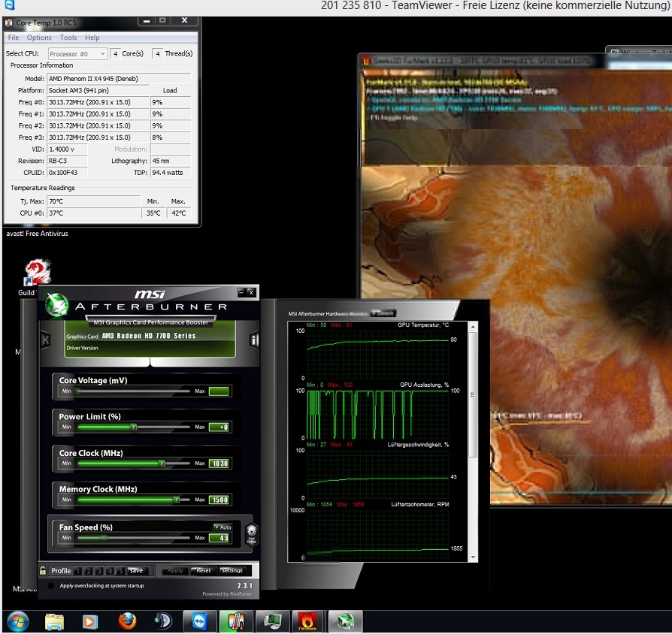Image resolution: width=672 pixels, height=634 pixels.
Task: Switch to FurMark in the taskbar
Action: (307, 621)
